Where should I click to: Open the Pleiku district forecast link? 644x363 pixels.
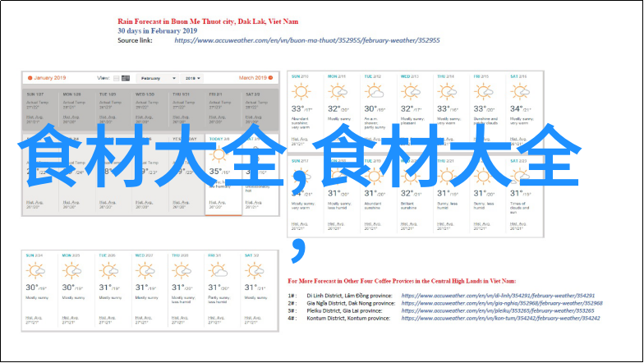coord(498,310)
